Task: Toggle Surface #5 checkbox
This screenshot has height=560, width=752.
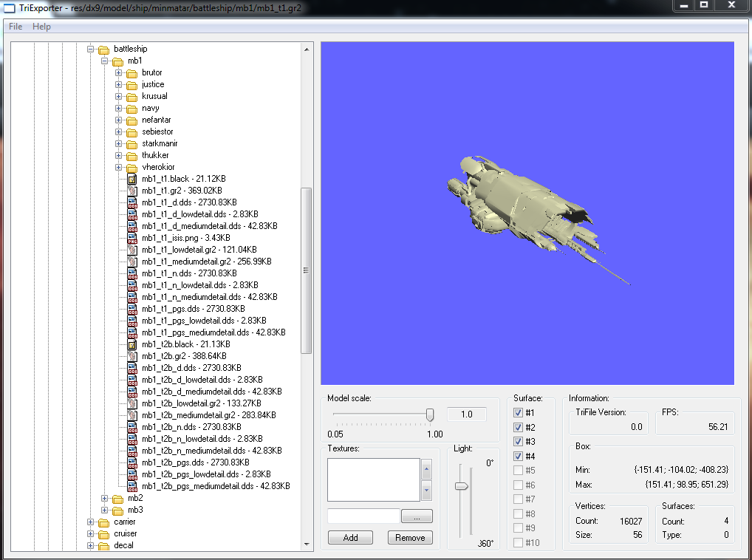Action: pyautogui.click(x=518, y=471)
